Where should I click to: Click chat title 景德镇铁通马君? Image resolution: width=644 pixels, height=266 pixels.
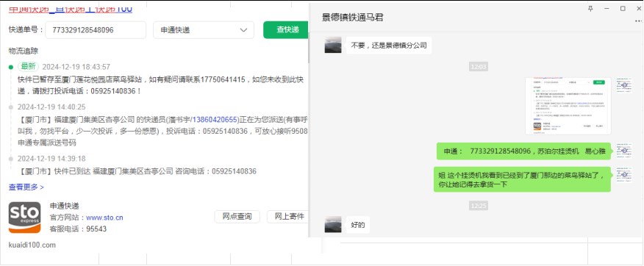click(x=353, y=17)
